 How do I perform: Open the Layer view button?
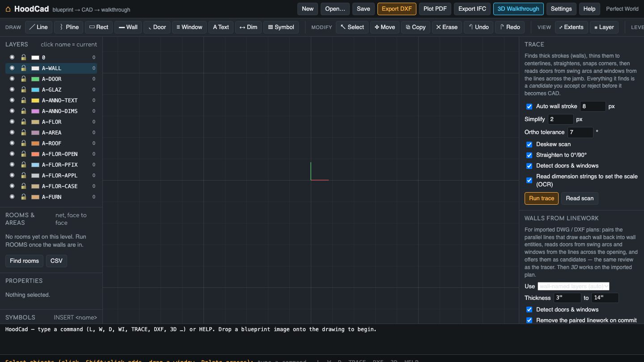604,27
